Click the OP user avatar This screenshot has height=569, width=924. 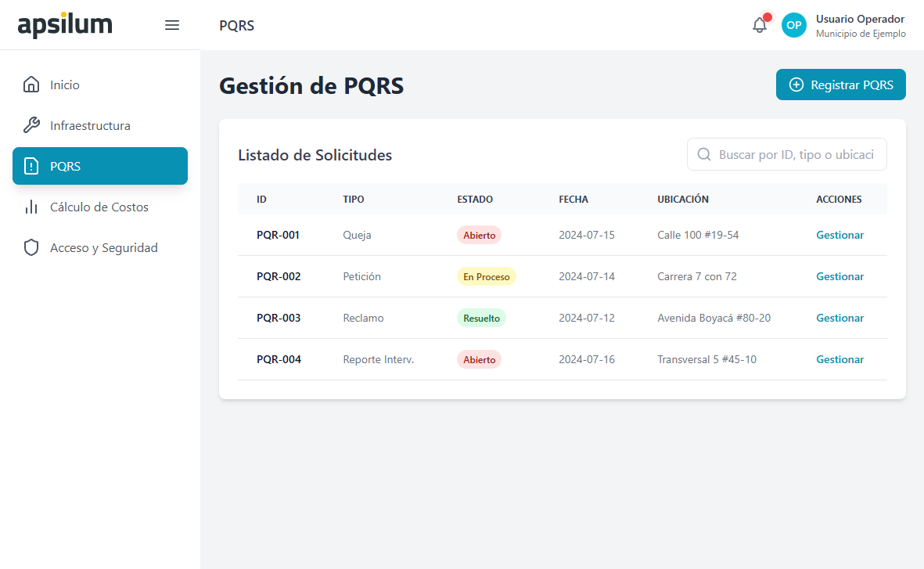[794, 25]
